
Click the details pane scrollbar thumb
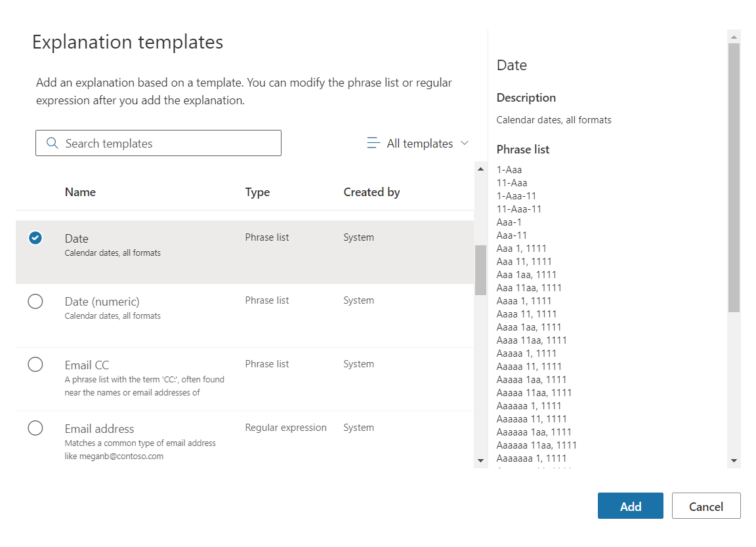pyautogui.click(x=734, y=177)
